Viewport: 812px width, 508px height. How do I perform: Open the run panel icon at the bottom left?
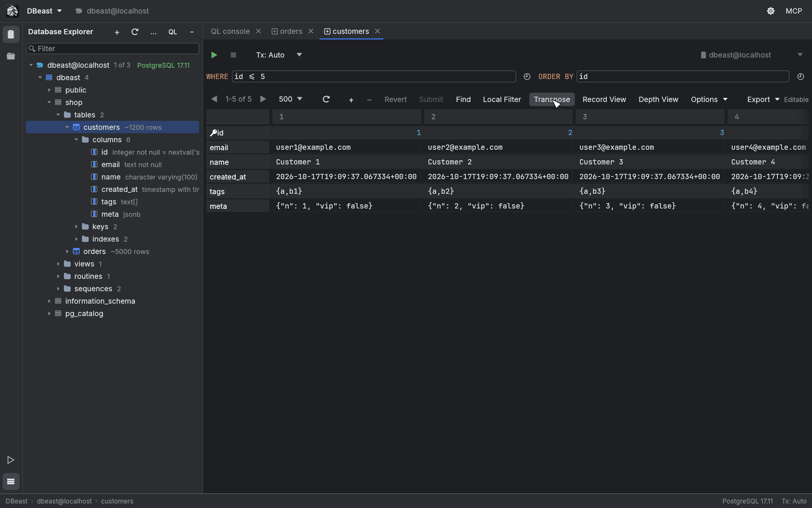pyautogui.click(x=11, y=460)
